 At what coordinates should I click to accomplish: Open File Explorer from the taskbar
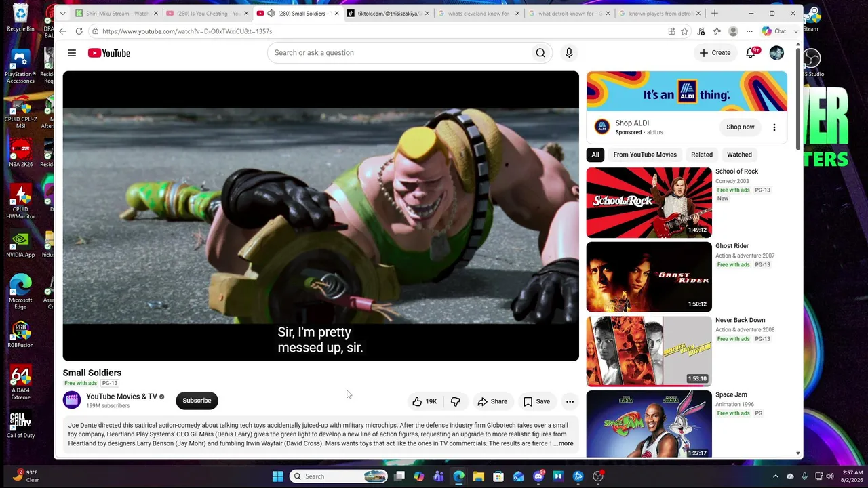click(x=478, y=476)
